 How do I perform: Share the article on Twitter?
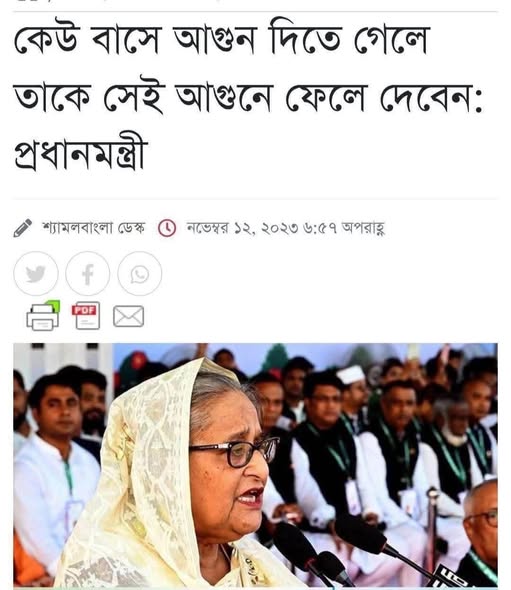click(36, 274)
